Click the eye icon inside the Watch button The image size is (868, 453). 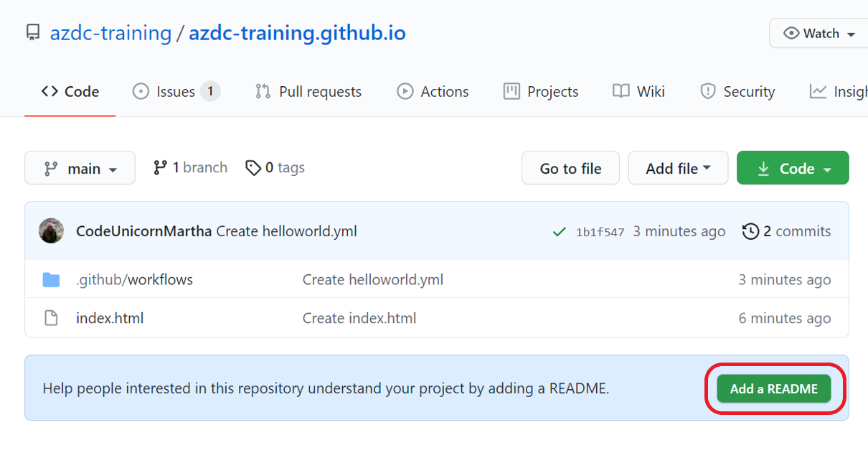[791, 33]
